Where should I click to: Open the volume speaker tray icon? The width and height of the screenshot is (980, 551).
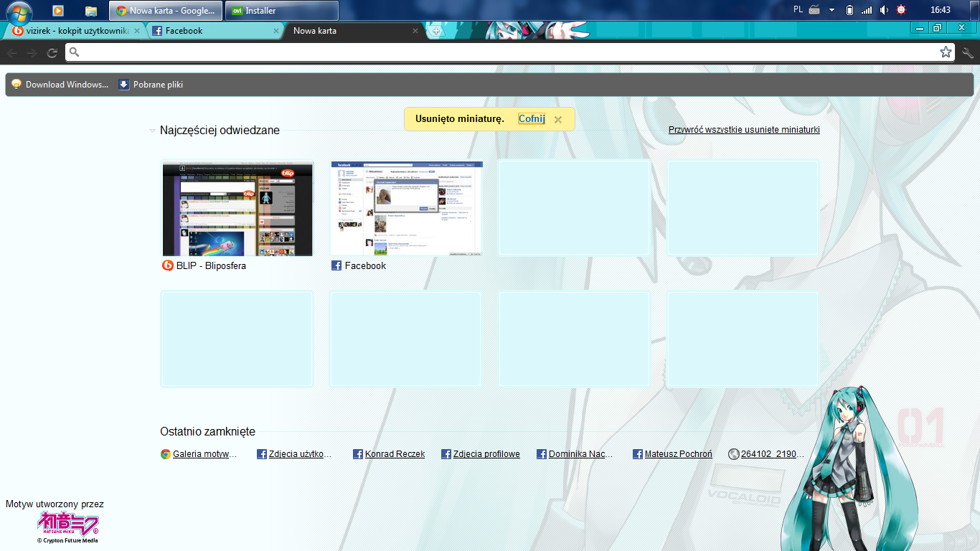(x=884, y=10)
